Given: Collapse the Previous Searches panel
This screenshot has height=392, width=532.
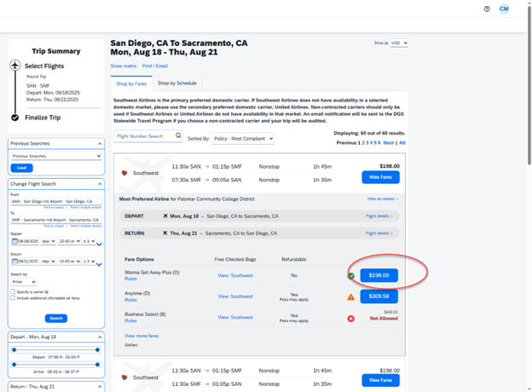Looking at the screenshot, I should 100,144.
